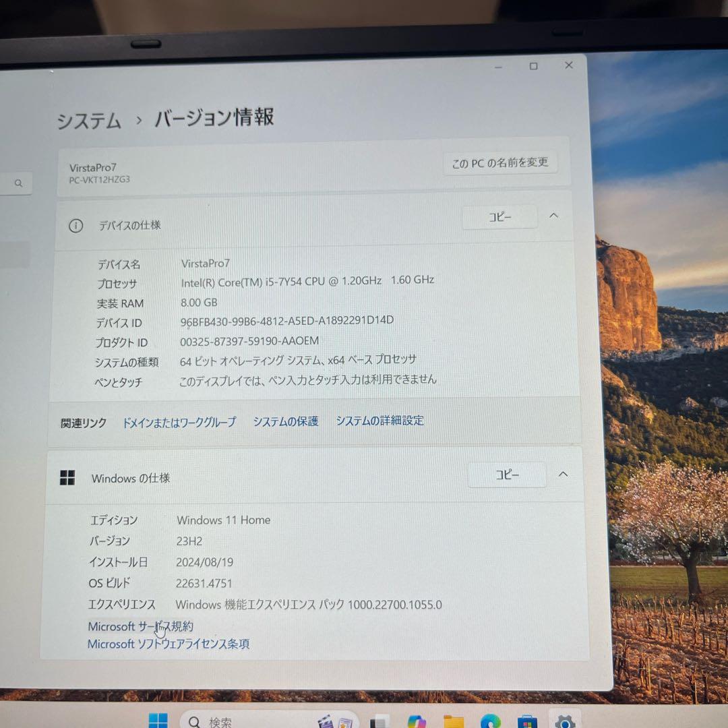Navigate back via the システム breadcrumb
Image resolution: width=728 pixels, height=728 pixels.
90,119
